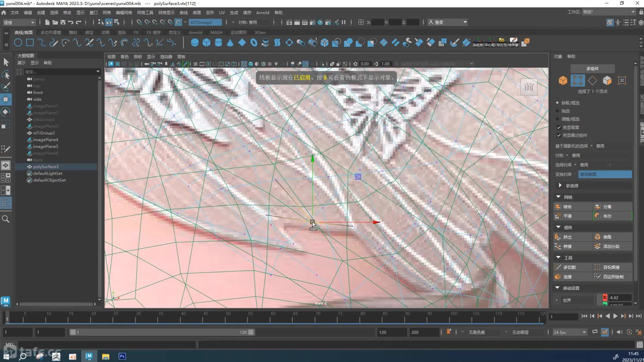The height and width of the screenshot is (362, 644).
Task: Switch to face selection mode icon
Action: click(x=607, y=80)
